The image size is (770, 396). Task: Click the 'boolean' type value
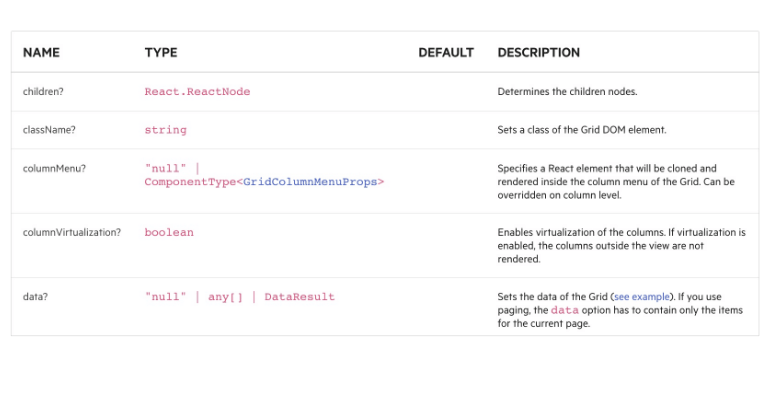pyautogui.click(x=169, y=232)
